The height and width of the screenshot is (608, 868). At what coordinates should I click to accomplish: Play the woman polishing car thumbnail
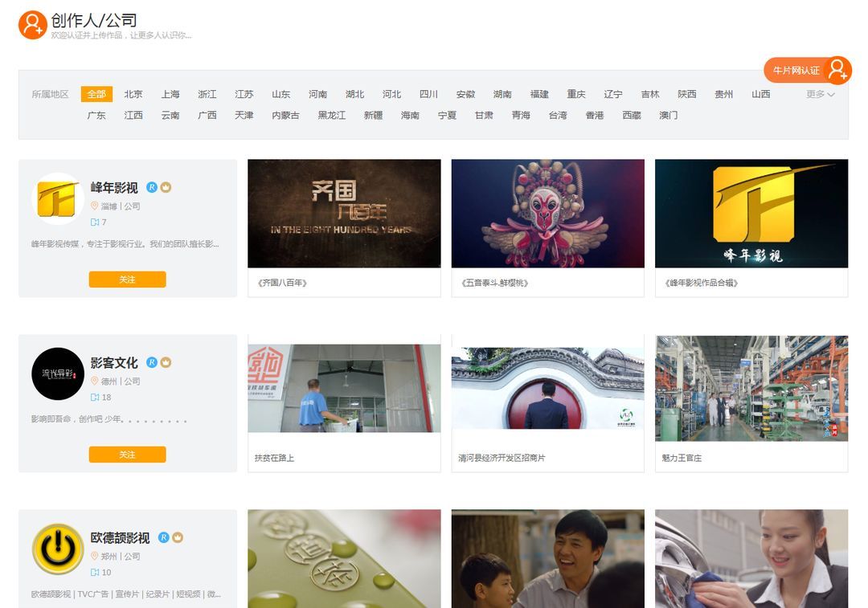(751, 559)
